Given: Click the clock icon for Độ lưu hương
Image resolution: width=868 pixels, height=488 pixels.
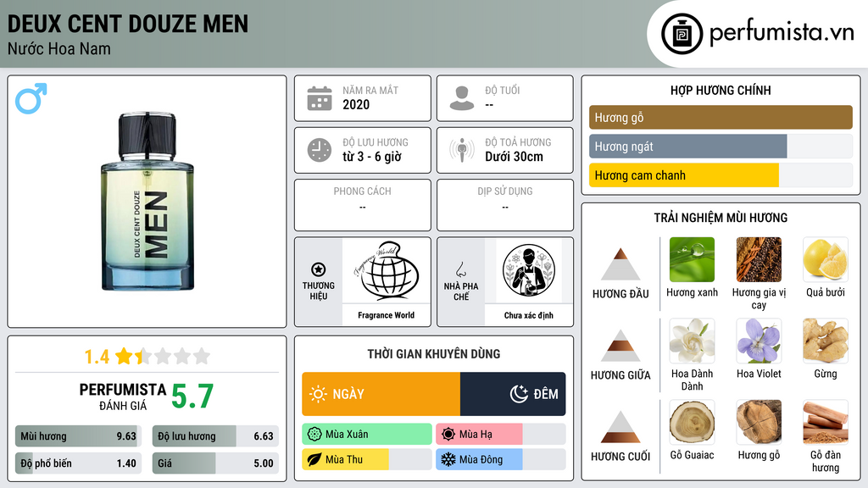Looking at the screenshot, I should coord(320,150).
